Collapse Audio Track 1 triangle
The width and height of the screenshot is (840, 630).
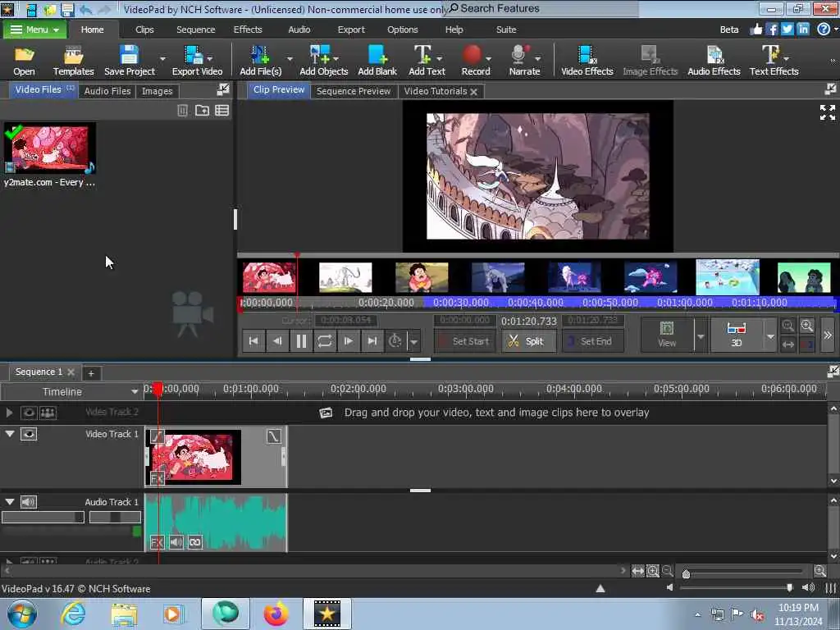coord(10,501)
